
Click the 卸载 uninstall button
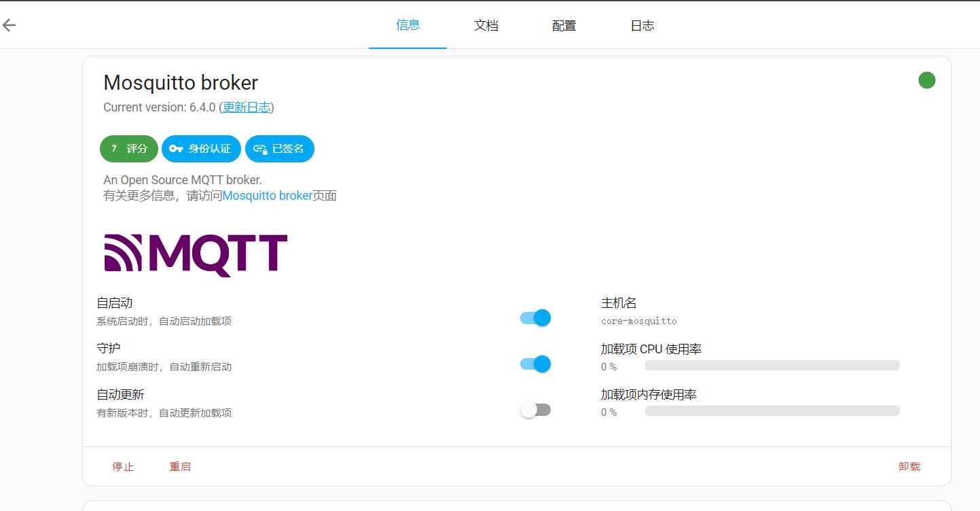click(x=909, y=466)
